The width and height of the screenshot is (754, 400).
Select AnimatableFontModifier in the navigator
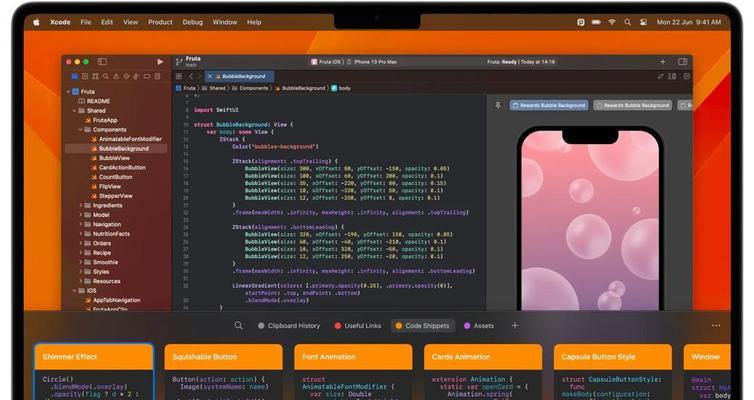(x=126, y=139)
